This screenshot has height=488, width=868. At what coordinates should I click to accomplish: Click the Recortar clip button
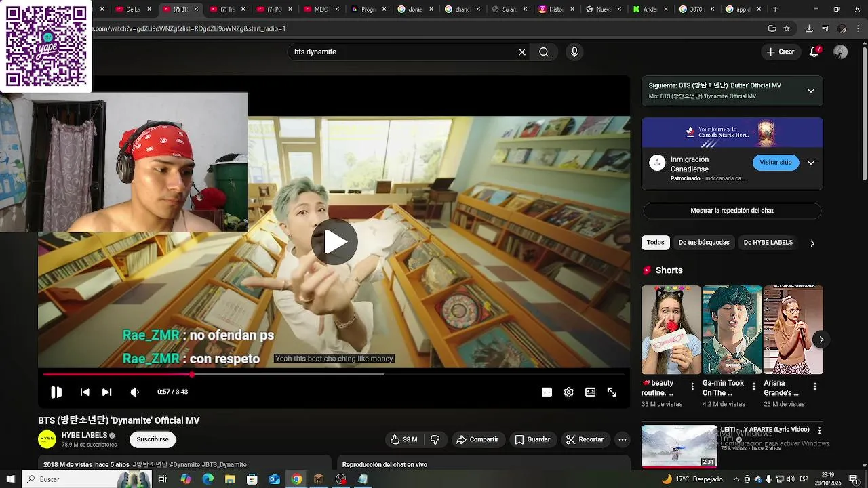[x=585, y=439]
